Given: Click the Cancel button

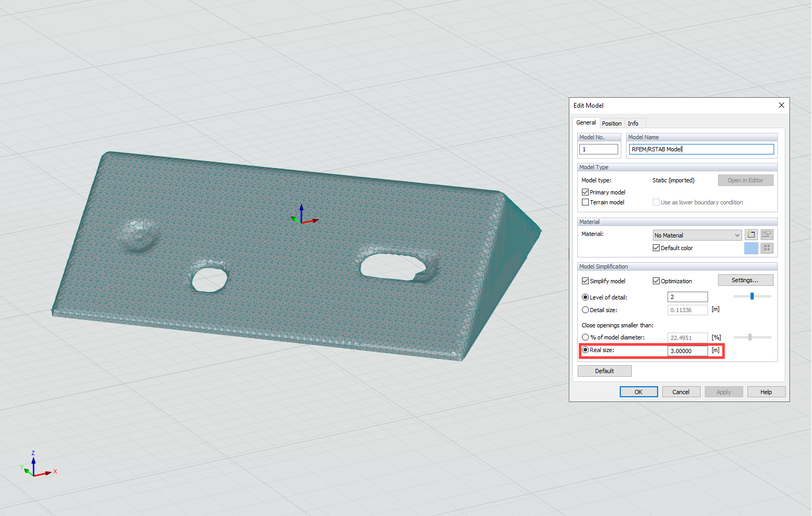Looking at the screenshot, I should (x=681, y=392).
